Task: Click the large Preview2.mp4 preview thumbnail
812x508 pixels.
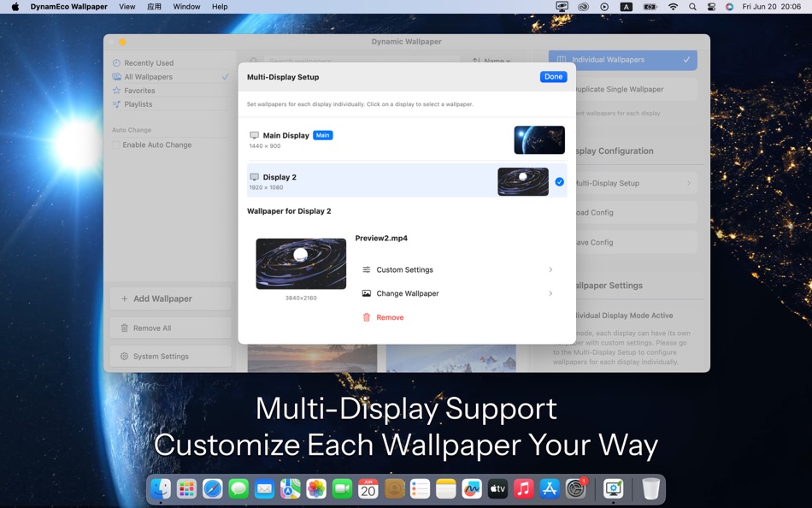Action: pyautogui.click(x=301, y=263)
